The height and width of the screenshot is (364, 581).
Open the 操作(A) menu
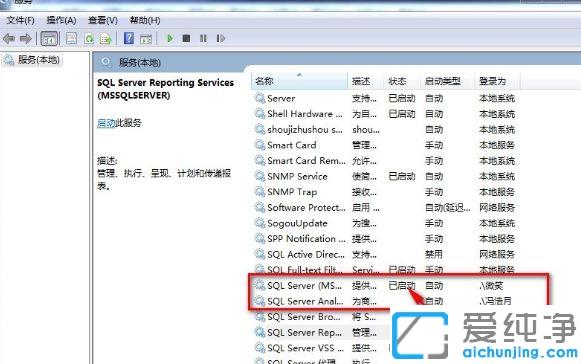pyautogui.click(x=62, y=20)
